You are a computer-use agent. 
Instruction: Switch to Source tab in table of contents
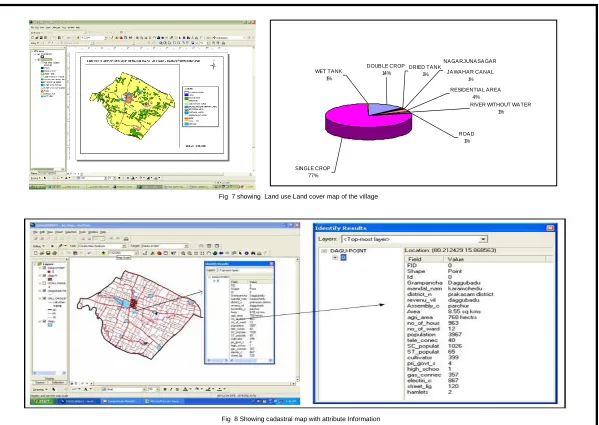pos(40,383)
